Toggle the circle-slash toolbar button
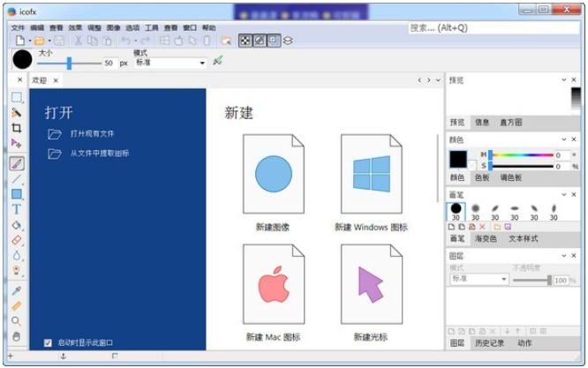Viewport: 588px width, 368px height. coord(260,41)
